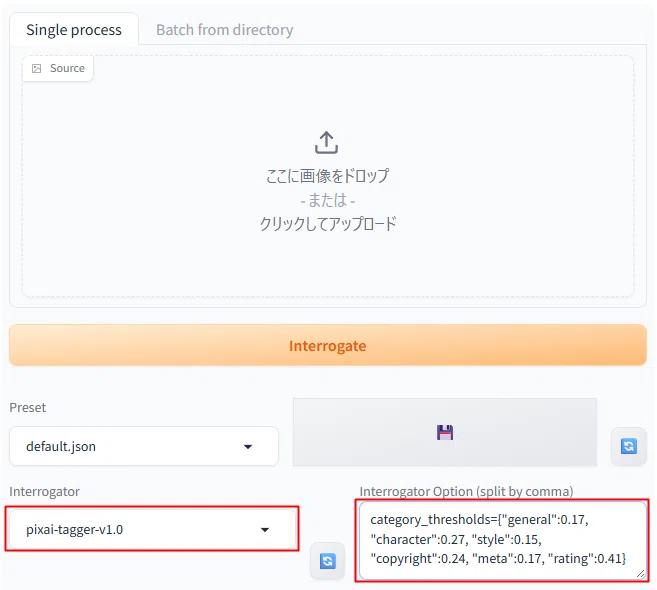The width and height of the screenshot is (657, 590).
Task: Open the Preset dropdown showing default.json
Action: [144, 446]
